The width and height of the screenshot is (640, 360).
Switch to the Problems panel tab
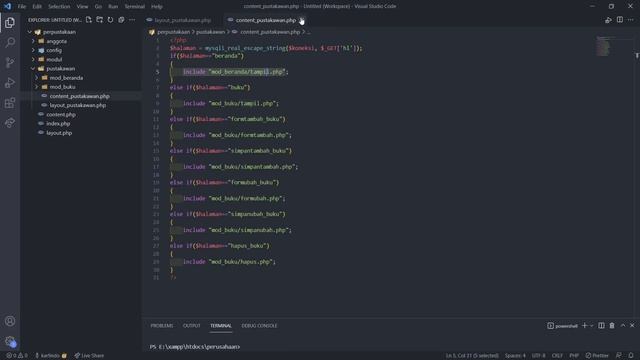point(162,326)
